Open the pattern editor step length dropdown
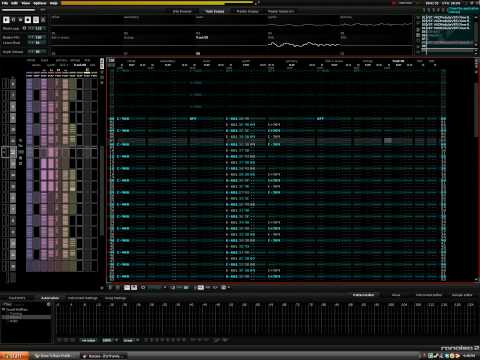The image size is (480, 360). [157, 287]
